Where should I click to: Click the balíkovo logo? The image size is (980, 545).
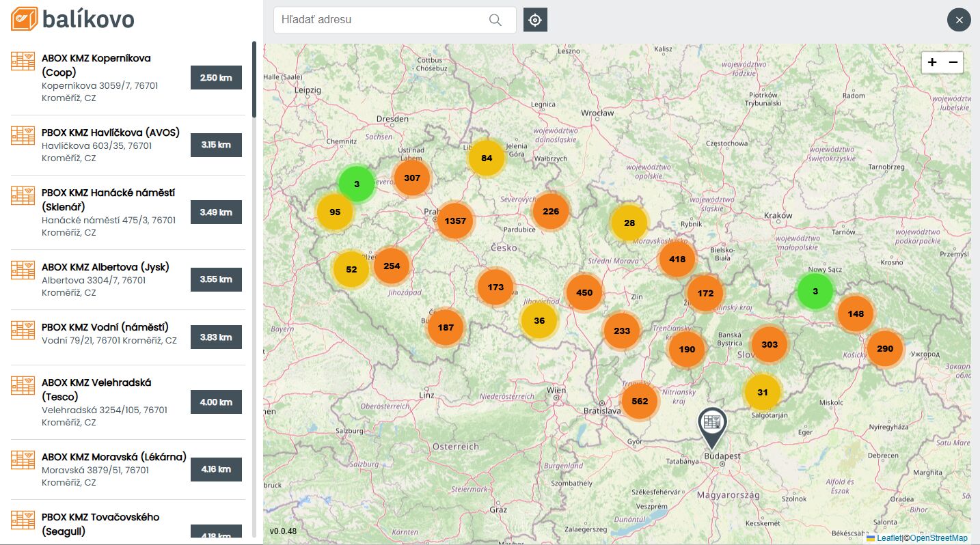tap(72, 18)
